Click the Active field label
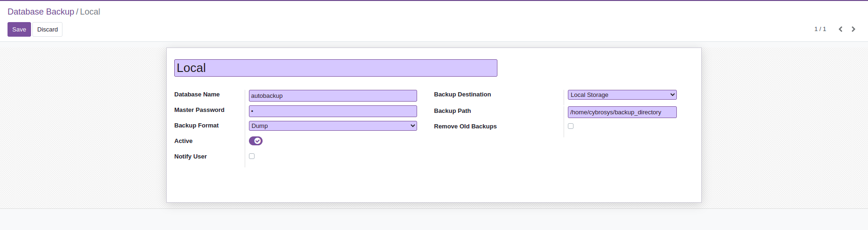868x230 pixels. pyautogui.click(x=183, y=141)
